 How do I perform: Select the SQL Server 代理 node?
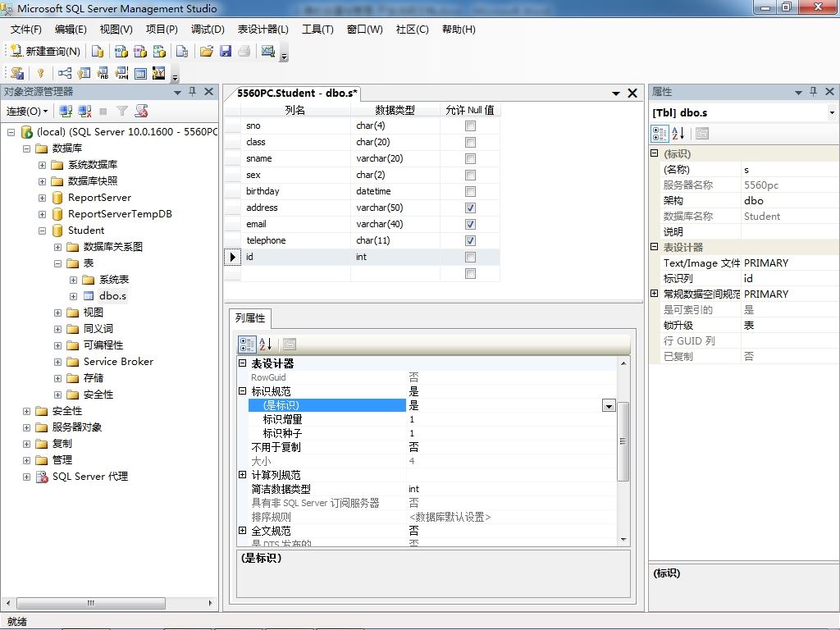point(90,477)
